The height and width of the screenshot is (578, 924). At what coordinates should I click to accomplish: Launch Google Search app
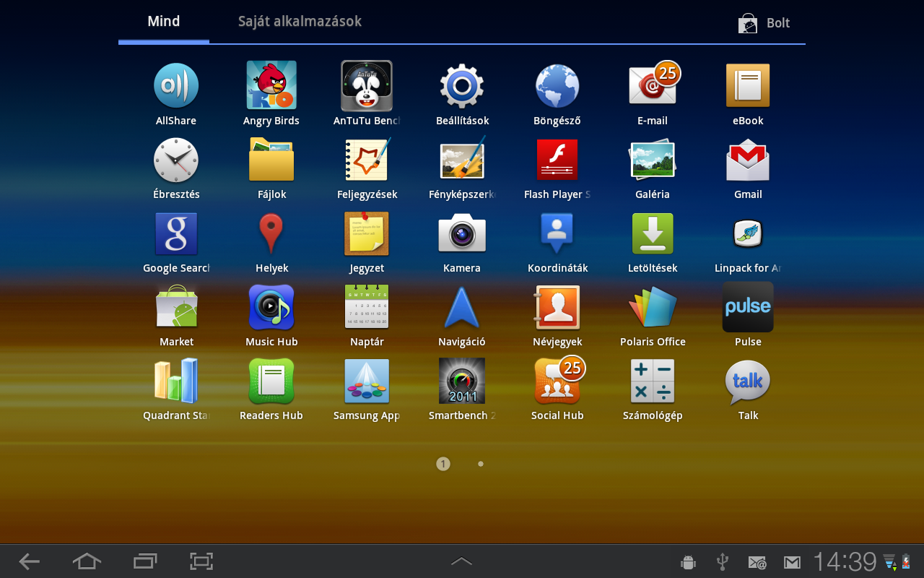click(x=176, y=233)
